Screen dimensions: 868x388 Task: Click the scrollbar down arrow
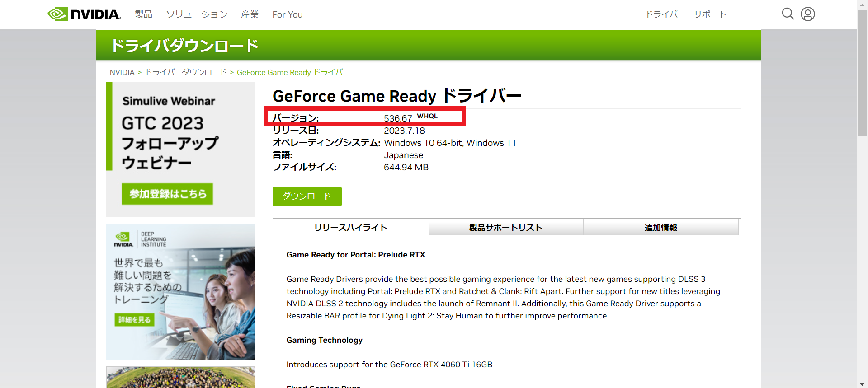click(x=862, y=383)
